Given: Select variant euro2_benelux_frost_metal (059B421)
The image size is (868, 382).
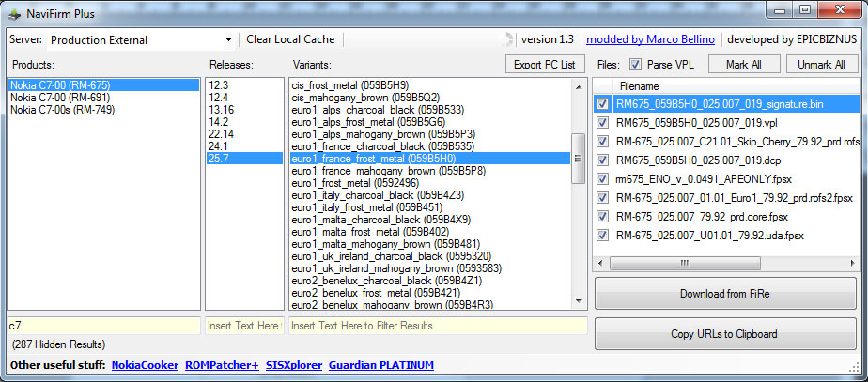Looking at the screenshot, I should point(430,292).
